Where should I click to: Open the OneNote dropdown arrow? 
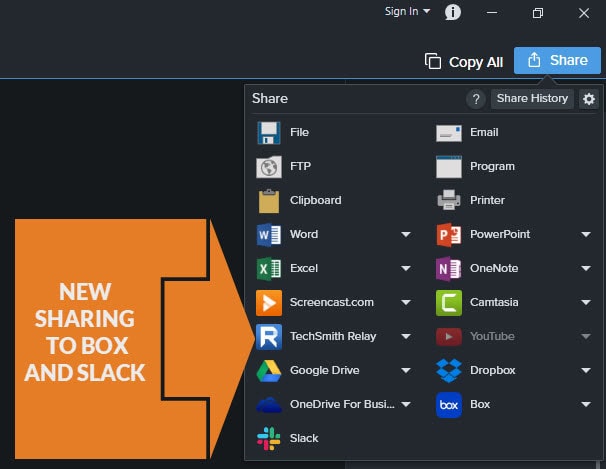tap(586, 268)
